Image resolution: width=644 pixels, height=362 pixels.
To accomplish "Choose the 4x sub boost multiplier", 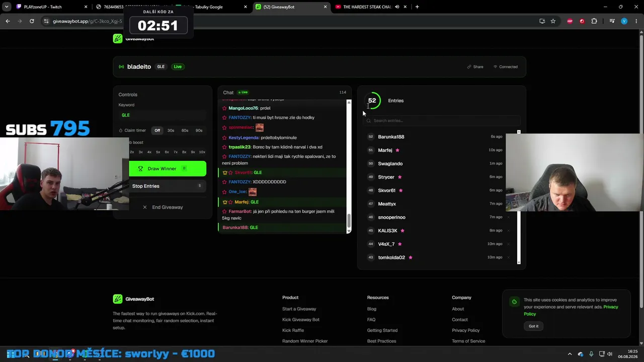I will coord(149,152).
